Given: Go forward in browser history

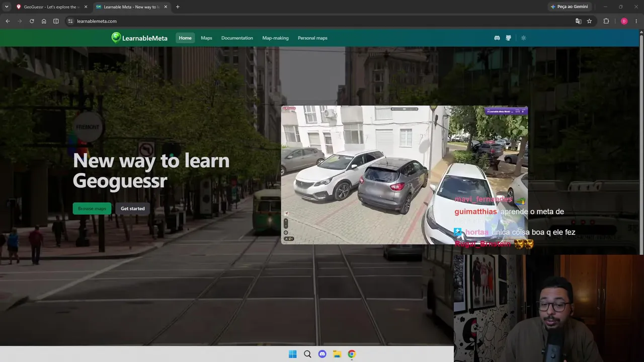Looking at the screenshot, I should [x=20, y=21].
